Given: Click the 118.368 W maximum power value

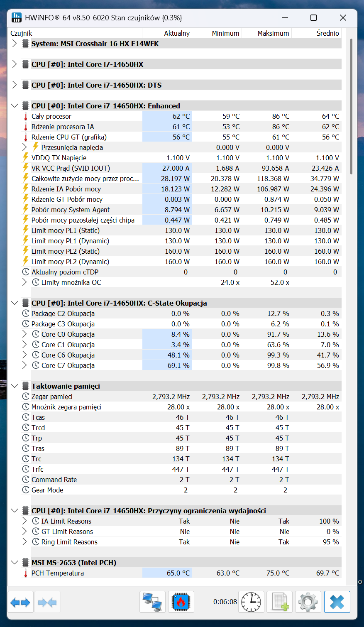Looking at the screenshot, I should coord(273,179).
